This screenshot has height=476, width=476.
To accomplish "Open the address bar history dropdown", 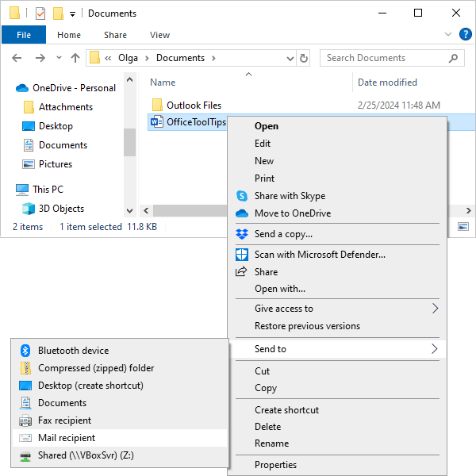I will pyautogui.click(x=290, y=58).
